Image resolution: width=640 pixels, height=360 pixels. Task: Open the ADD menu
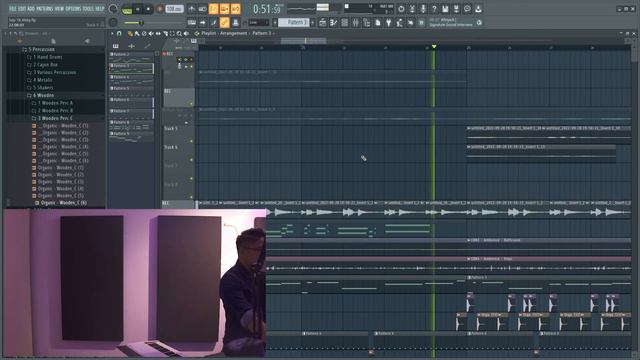pos(31,9)
